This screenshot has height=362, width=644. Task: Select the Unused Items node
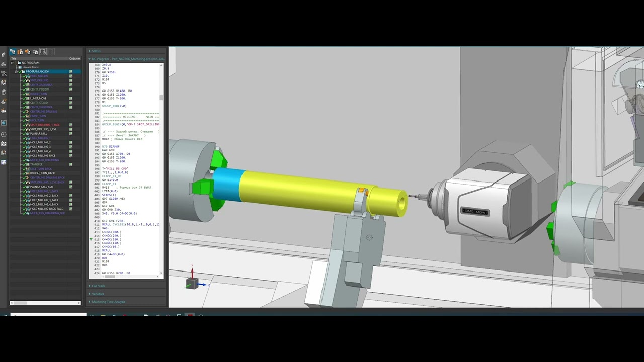click(30, 67)
